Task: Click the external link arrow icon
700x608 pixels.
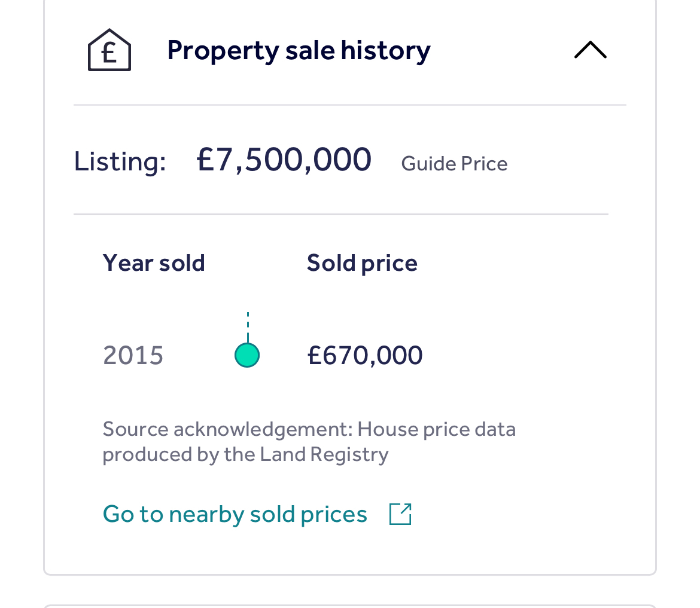Action: (x=400, y=514)
